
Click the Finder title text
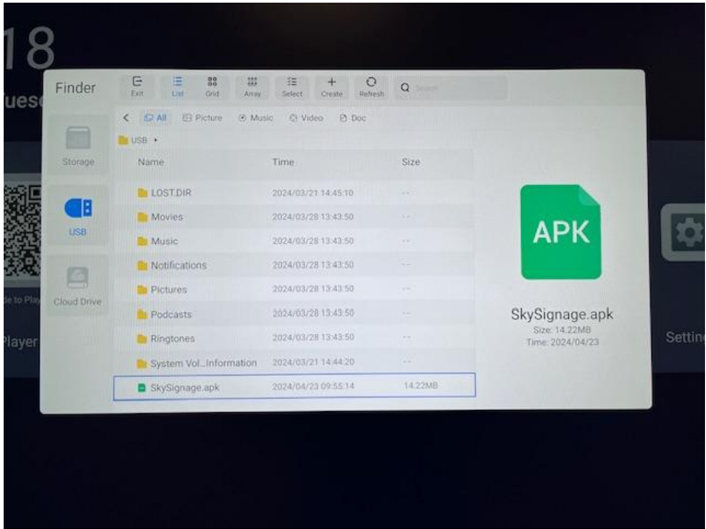point(75,87)
